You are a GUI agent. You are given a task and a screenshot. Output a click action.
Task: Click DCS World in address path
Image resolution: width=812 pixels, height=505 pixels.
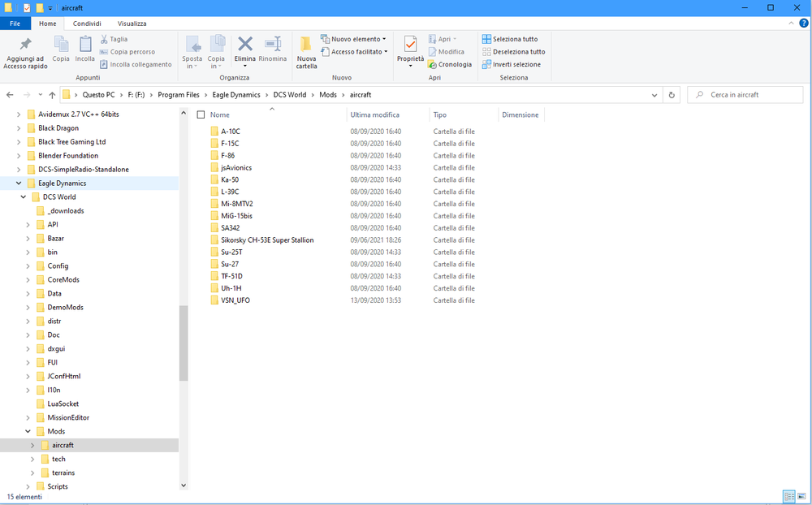point(290,95)
